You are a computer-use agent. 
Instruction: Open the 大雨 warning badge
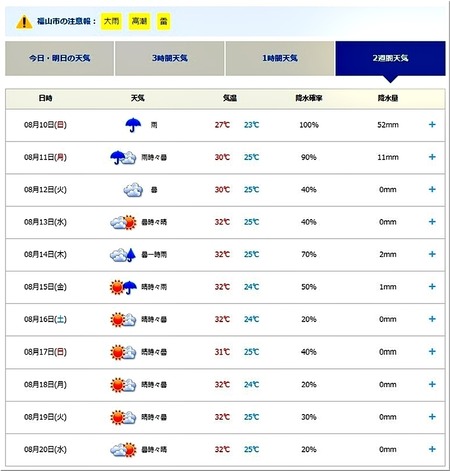[111, 22]
